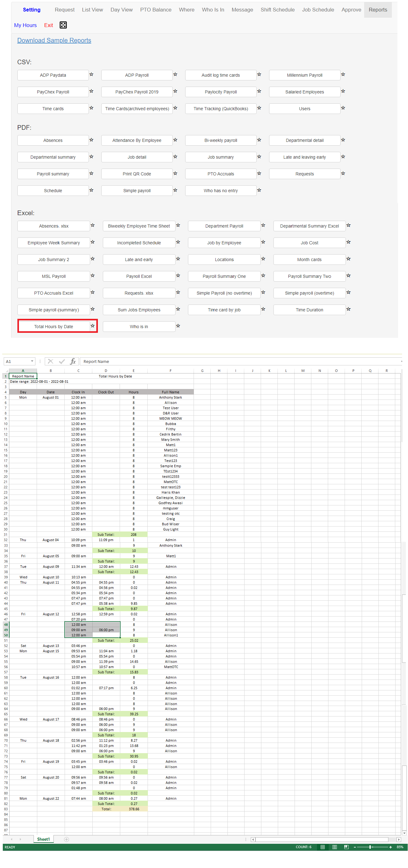Viewport: 408px width, 868px height.
Task: Toggle the star next to ADP Paydata
Action: point(91,75)
